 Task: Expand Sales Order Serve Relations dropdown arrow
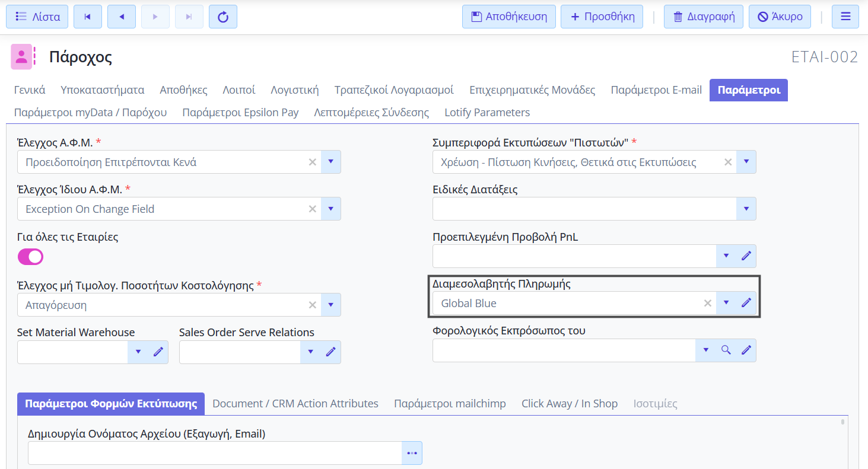[x=311, y=352]
